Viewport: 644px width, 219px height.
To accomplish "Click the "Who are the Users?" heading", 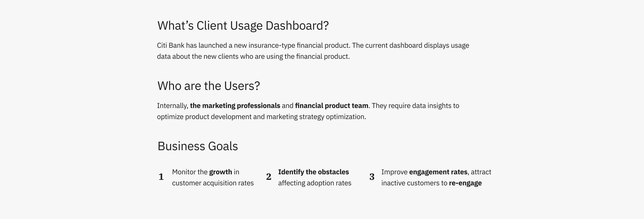I will (x=208, y=86).
